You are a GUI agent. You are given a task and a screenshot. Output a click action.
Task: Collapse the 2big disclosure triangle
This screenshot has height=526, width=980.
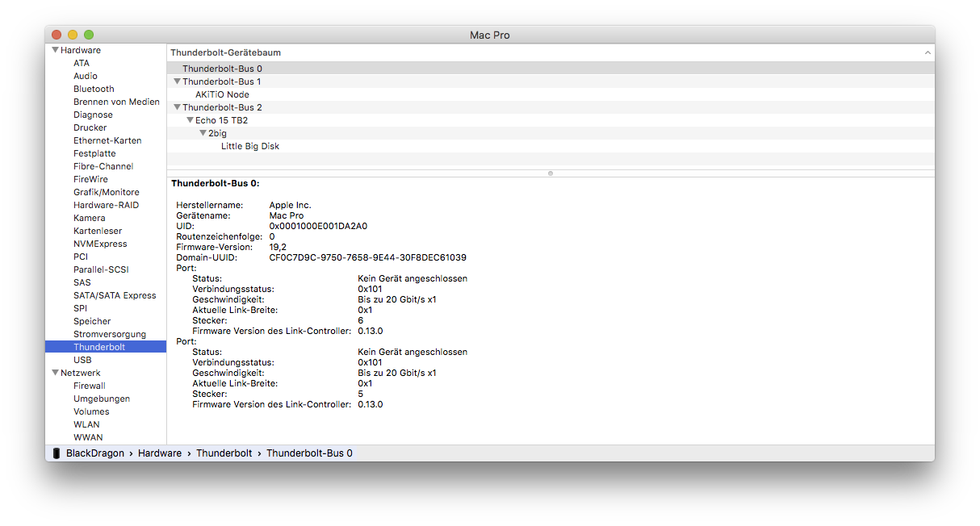point(203,133)
